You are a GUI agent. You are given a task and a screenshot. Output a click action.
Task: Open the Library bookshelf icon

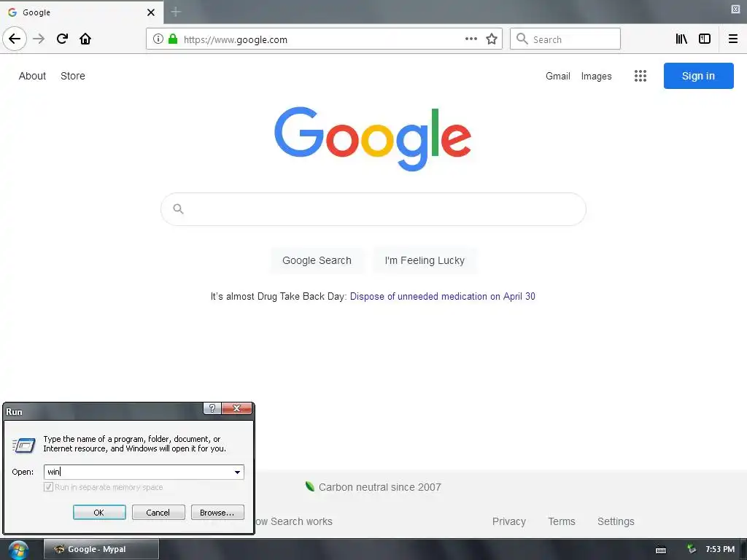[x=681, y=39]
